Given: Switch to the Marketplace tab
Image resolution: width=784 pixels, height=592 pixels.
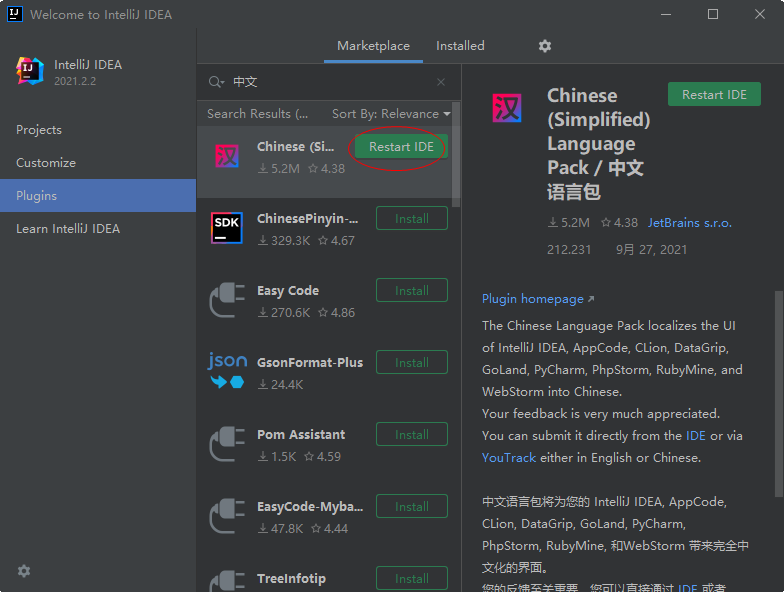Looking at the screenshot, I should point(374,46).
